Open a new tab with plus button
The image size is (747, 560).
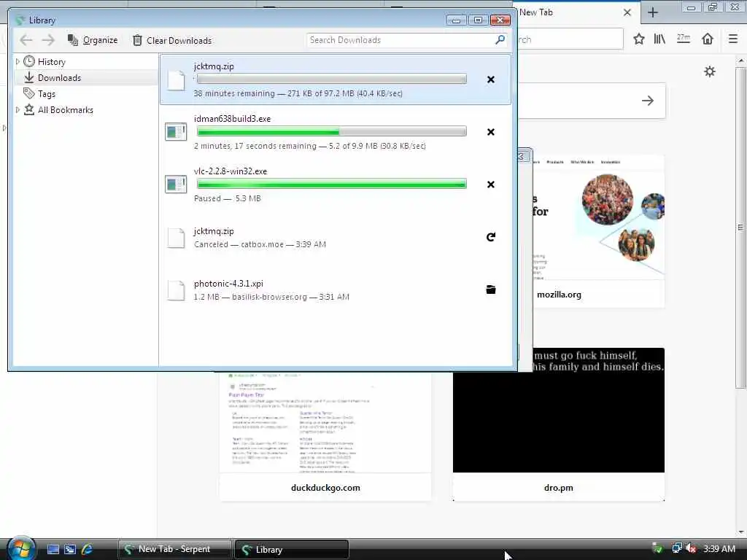pyautogui.click(x=653, y=12)
